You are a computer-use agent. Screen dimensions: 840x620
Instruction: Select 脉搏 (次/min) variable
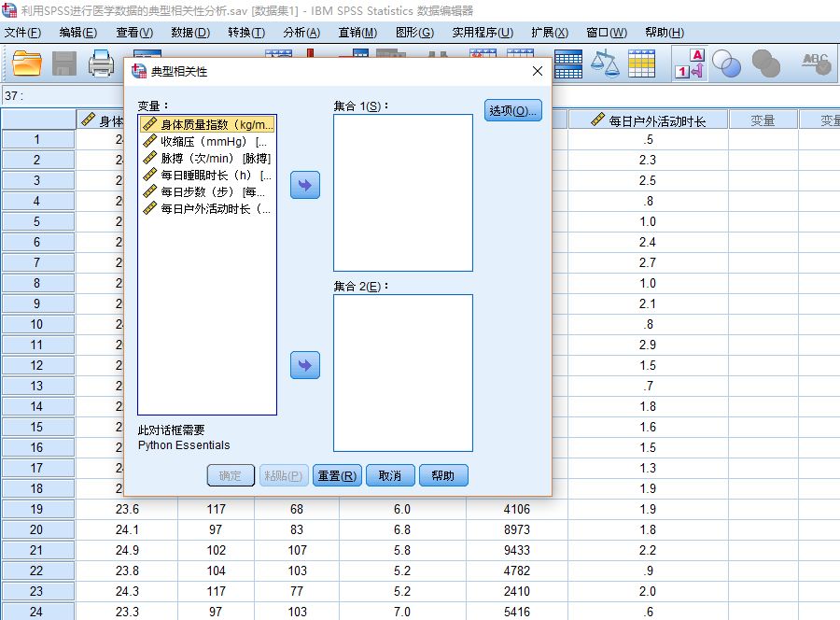point(208,158)
